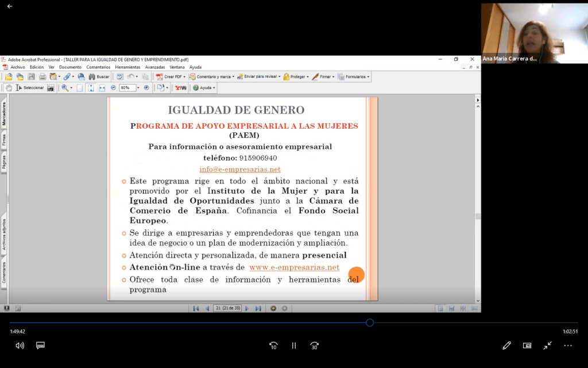Go to the last page of the PDF
Screen dimensions: 588x368
point(258,309)
